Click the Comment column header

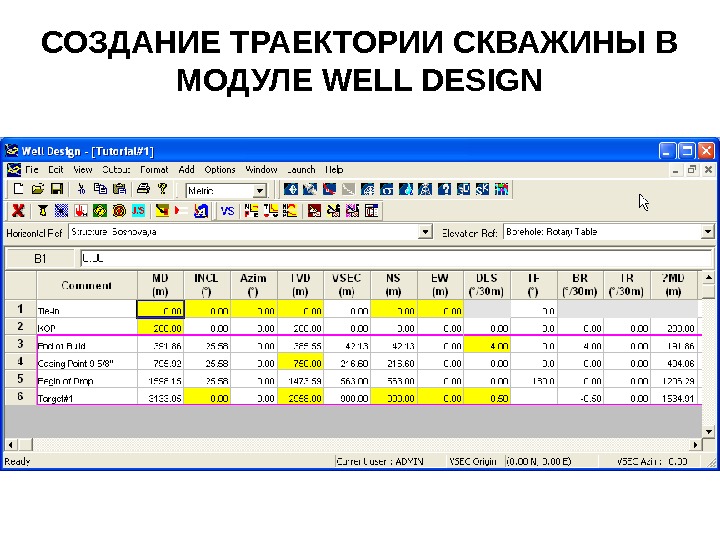click(87, 285)
